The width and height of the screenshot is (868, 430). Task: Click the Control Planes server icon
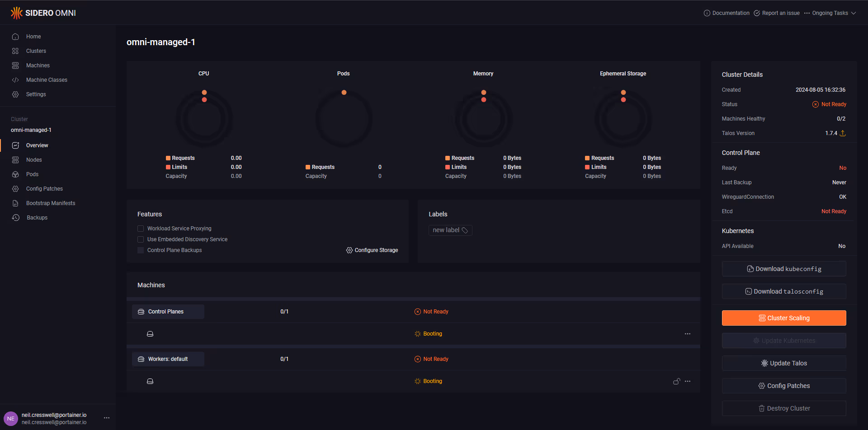141,312
